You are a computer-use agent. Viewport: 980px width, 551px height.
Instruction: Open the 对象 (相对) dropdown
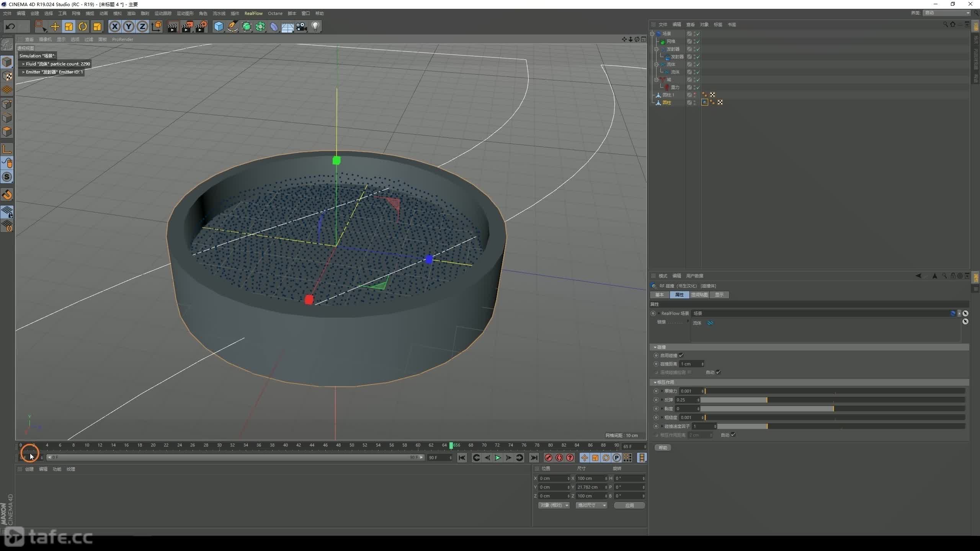click(554, 505)
